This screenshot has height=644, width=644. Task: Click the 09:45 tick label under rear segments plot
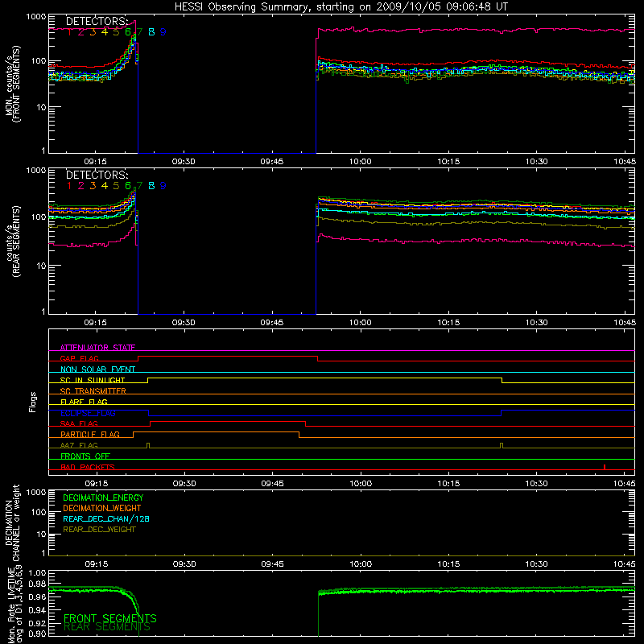coord(272,323)
